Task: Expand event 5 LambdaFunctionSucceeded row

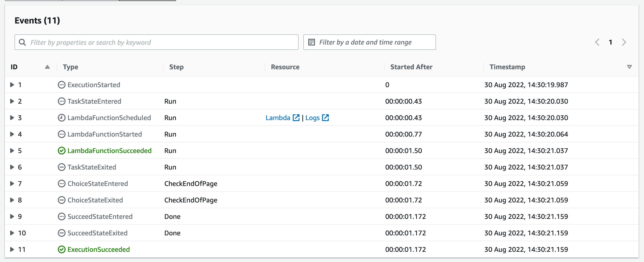Action: coord(12,151)
